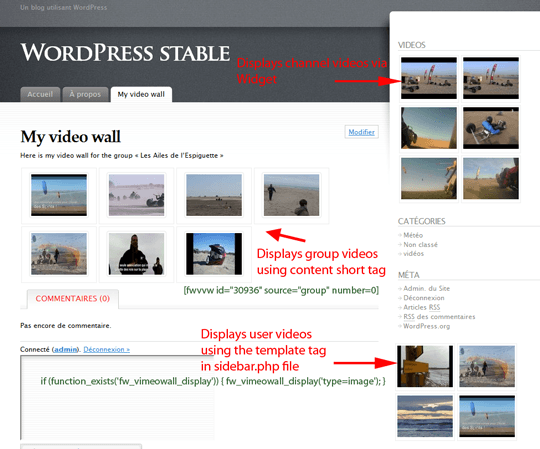Open the person walking on beach thumbnail

coord(291,195)
